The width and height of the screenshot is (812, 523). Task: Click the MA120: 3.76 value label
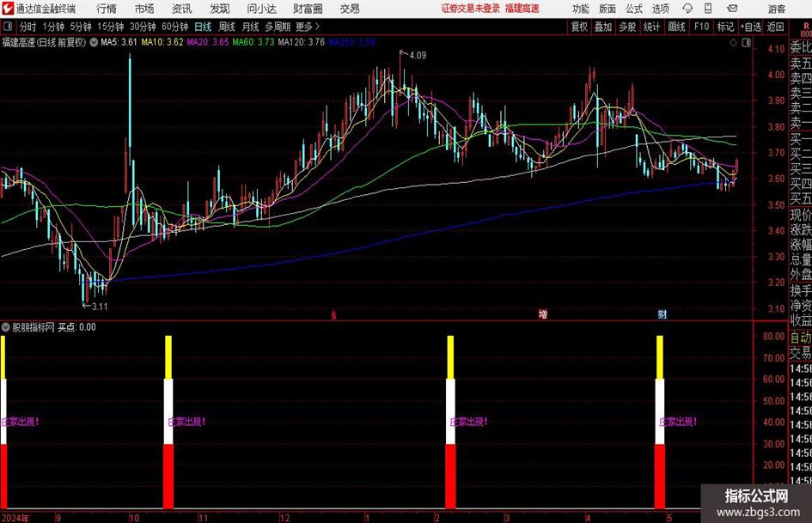coord(301,42)
